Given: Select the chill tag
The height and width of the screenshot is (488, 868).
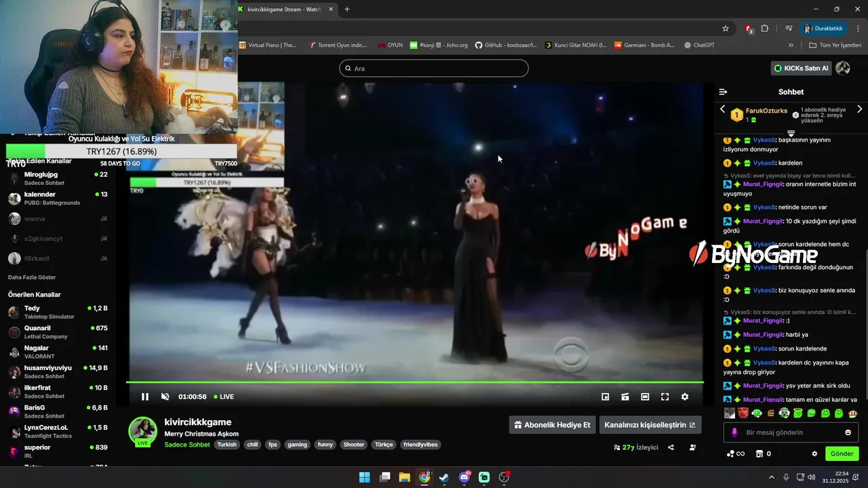Looking at the screenshot, I should click(x=252, y=445).
